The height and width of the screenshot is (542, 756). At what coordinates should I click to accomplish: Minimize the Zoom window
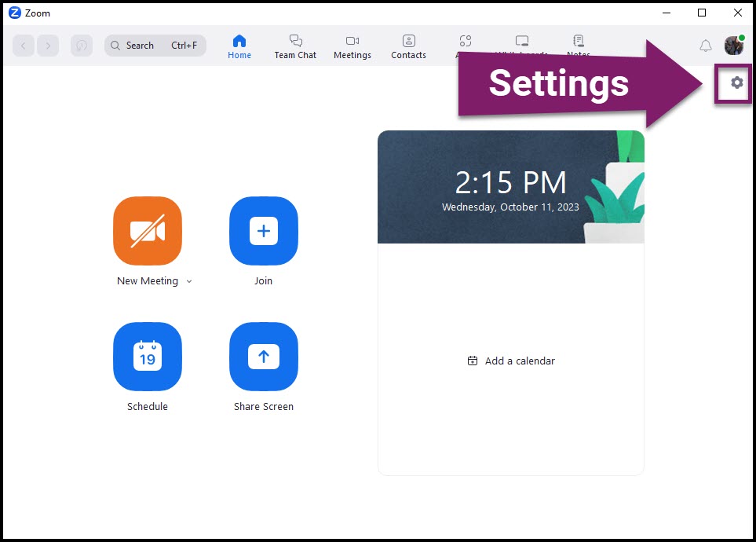coord(667,13)
